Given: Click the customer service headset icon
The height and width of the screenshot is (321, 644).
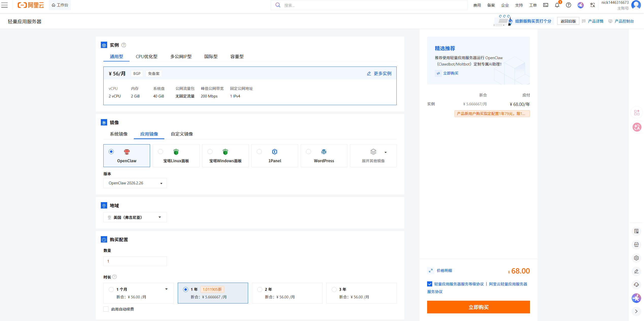Looking at the screenshot, I should [636, 284].
